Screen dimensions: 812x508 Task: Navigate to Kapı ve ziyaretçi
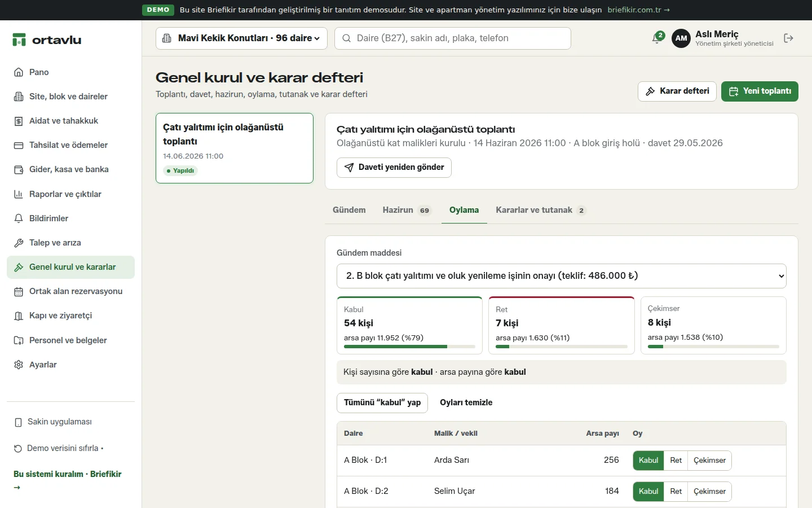click(x=70, y=316)
